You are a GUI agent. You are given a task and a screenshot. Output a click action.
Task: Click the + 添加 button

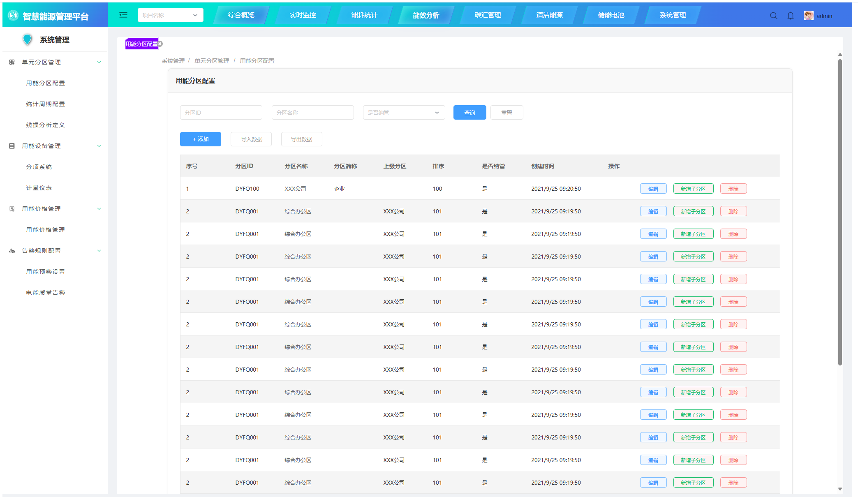point(201,139)
